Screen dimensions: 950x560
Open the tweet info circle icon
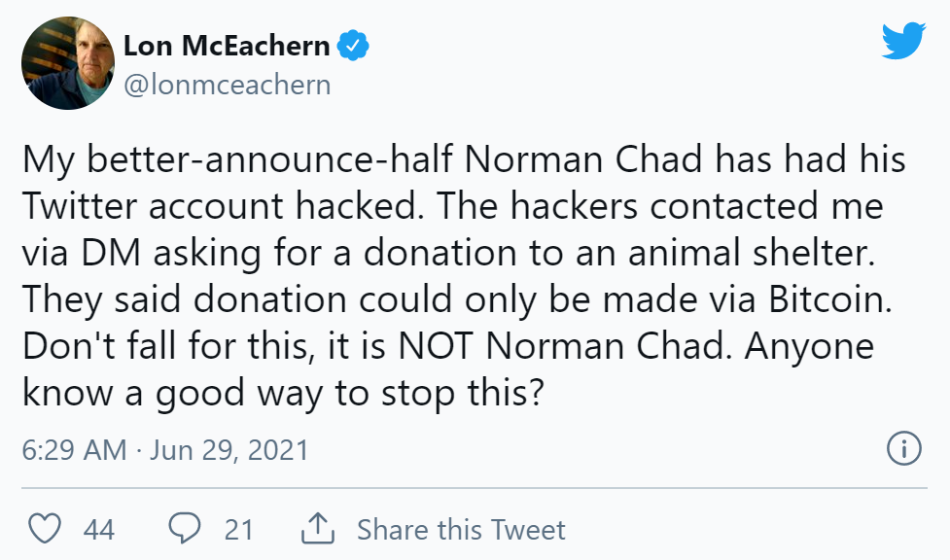click(x=904, y=449)
